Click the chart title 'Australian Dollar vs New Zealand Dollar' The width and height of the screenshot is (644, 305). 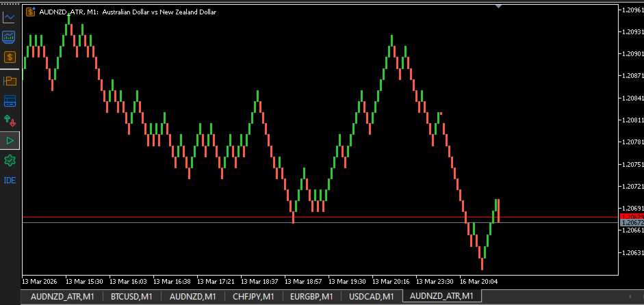[x=159, y=12]
